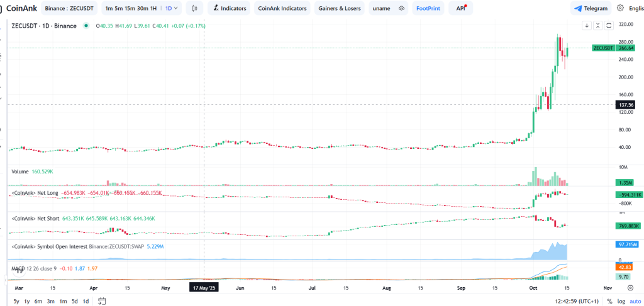
Task: Click the fullscreen frame icon above the price scale
Action: 609,25
